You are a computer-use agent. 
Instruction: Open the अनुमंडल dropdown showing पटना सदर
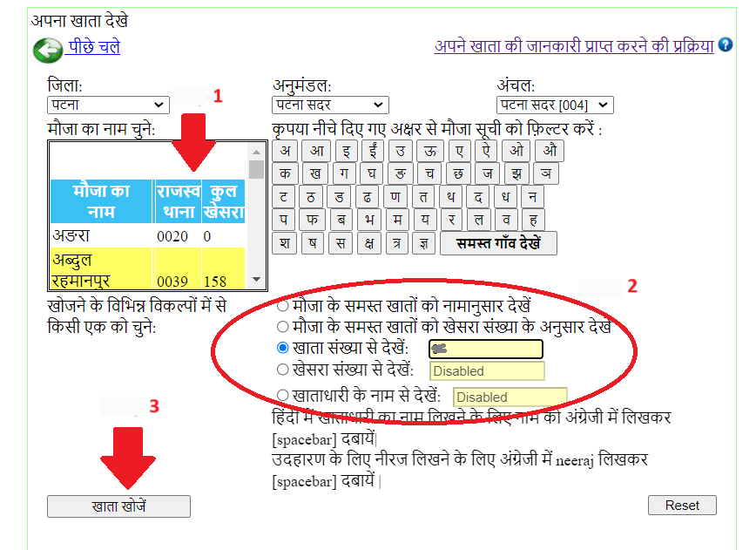point(330,105)
